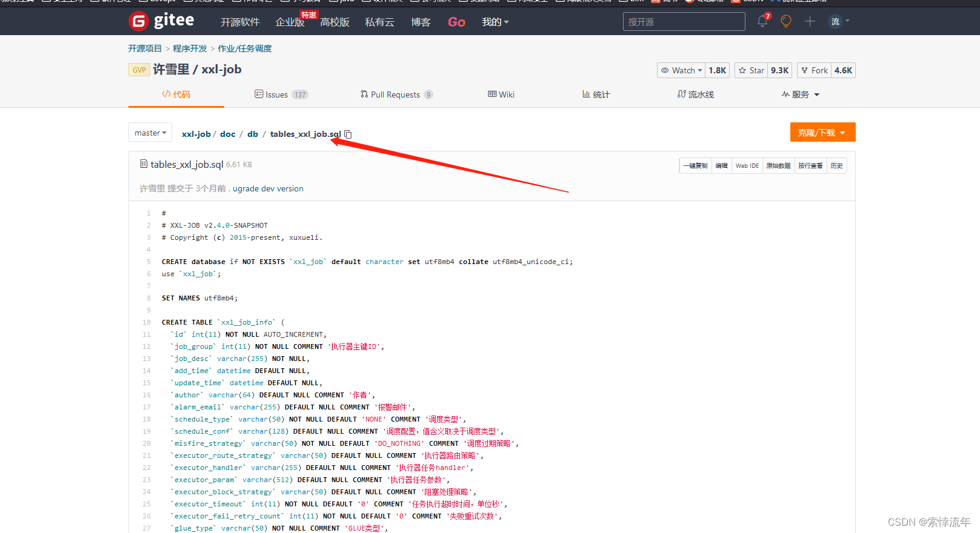The width and height of the screenshot is (980, 533).
Task: Open the 程序开发 breadcrumb link
Action: point(190,48)
